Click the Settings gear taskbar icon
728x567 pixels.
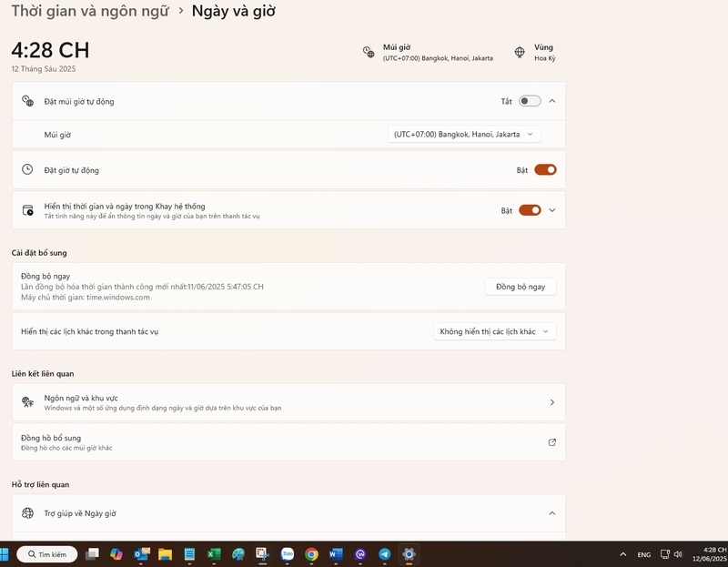409,554
